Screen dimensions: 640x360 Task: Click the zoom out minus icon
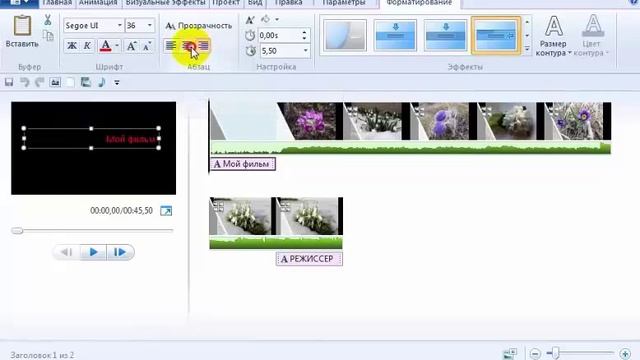point(536,353)
